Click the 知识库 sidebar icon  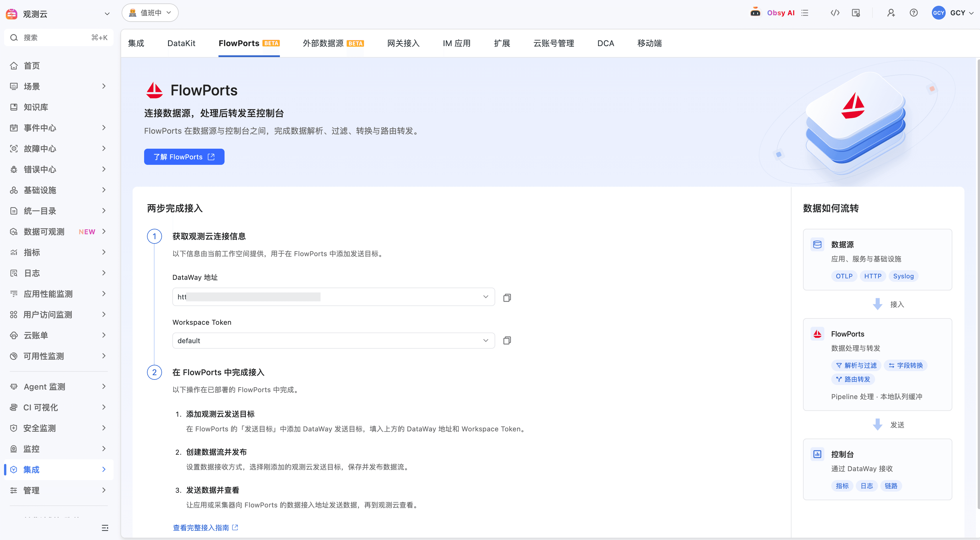pyautogui.click(x=14, y=107)
